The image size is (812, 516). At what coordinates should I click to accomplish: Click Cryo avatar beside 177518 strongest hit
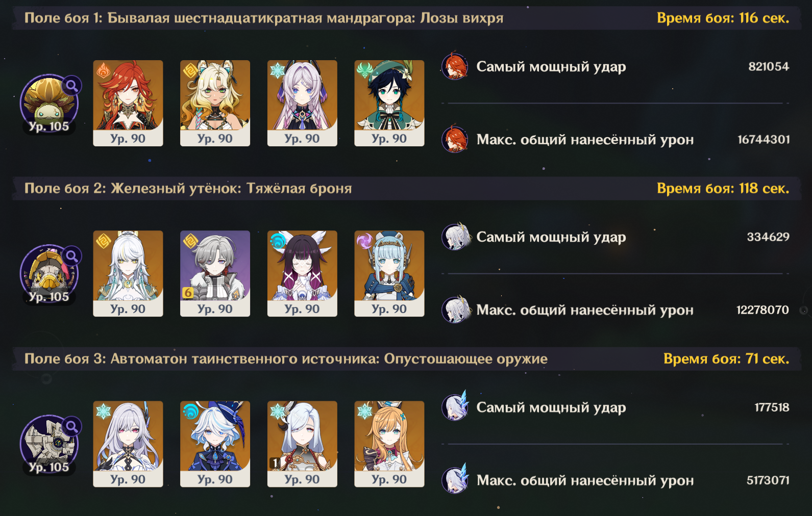point(455,407)
